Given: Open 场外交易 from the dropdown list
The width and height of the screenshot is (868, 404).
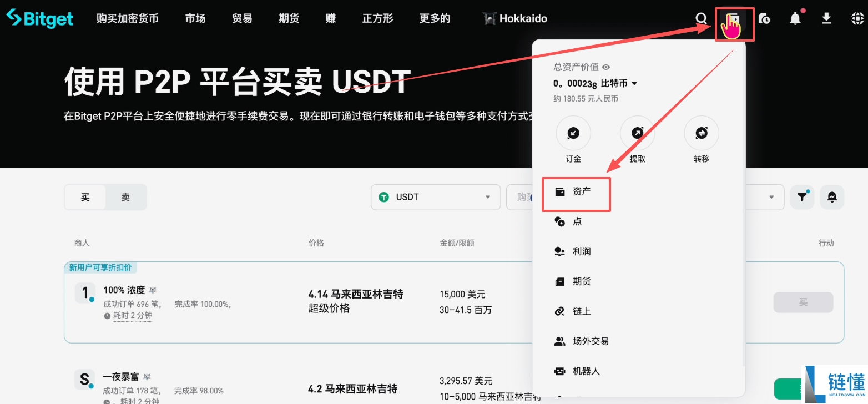Looking at the screenshot, I should 590,341.
